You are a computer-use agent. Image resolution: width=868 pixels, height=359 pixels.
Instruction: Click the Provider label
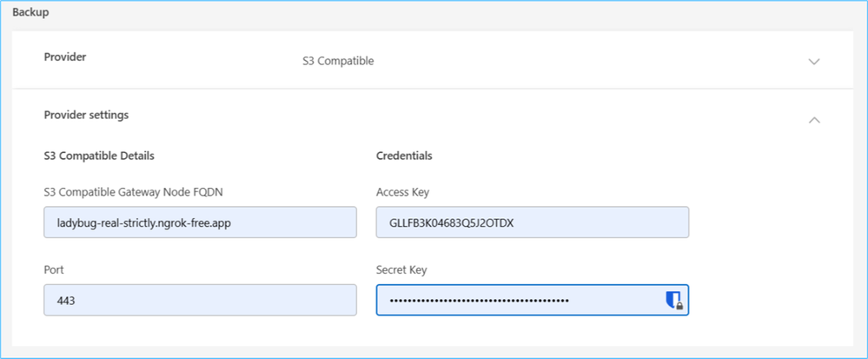coord(65,57)
